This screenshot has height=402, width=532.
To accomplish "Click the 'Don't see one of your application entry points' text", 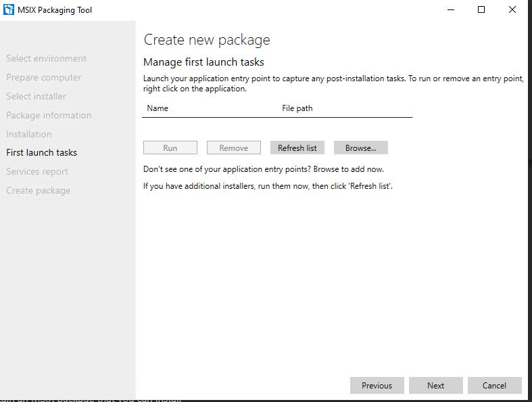I will [x=264, y=169].
